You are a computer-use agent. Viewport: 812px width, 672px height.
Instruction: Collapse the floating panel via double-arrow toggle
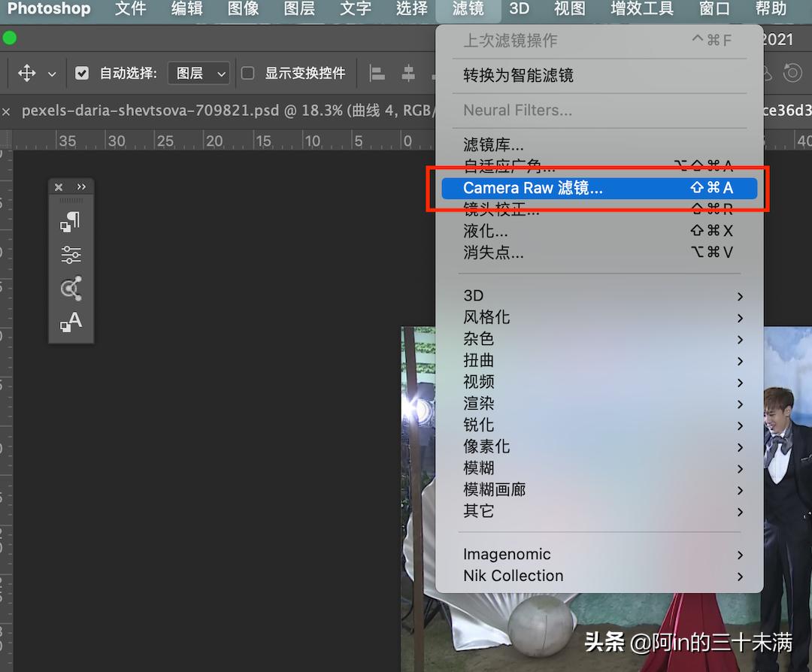pos(83,186)
